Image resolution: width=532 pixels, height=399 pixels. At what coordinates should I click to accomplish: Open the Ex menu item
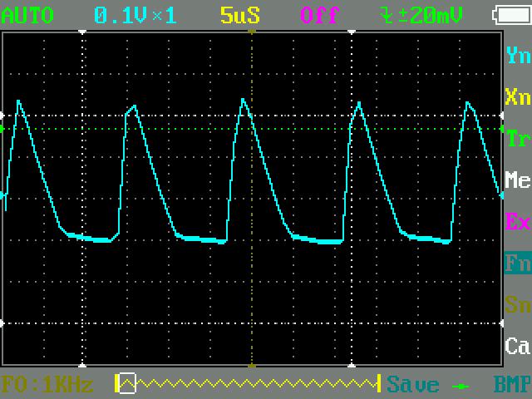point(518,221)
